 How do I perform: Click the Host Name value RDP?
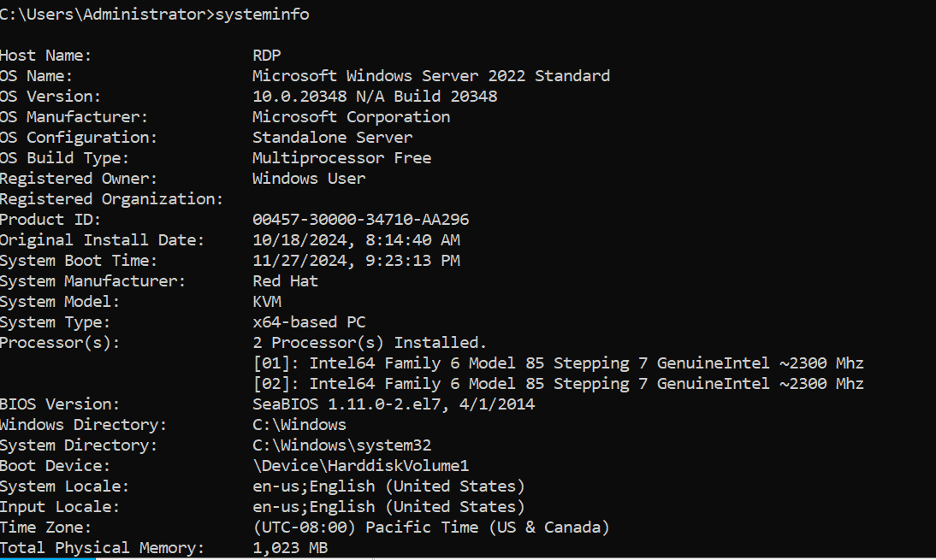[266, 56]
